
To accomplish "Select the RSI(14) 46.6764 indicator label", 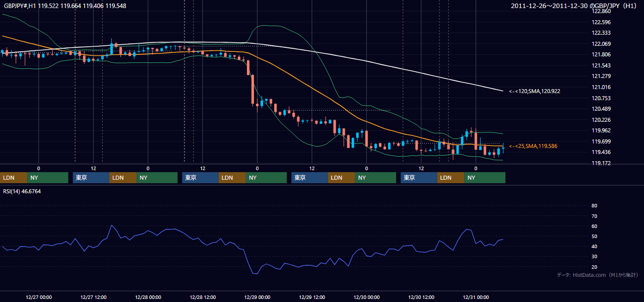I will tap(22, 191).
